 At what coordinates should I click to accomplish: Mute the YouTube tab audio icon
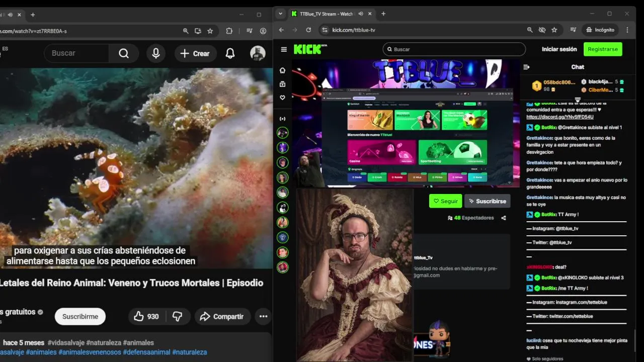point(10,15)
